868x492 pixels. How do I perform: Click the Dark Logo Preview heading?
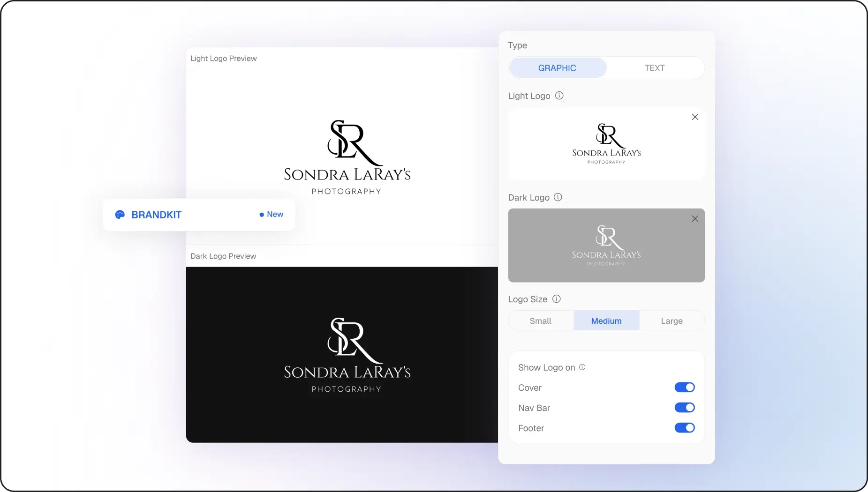point(223,256)
